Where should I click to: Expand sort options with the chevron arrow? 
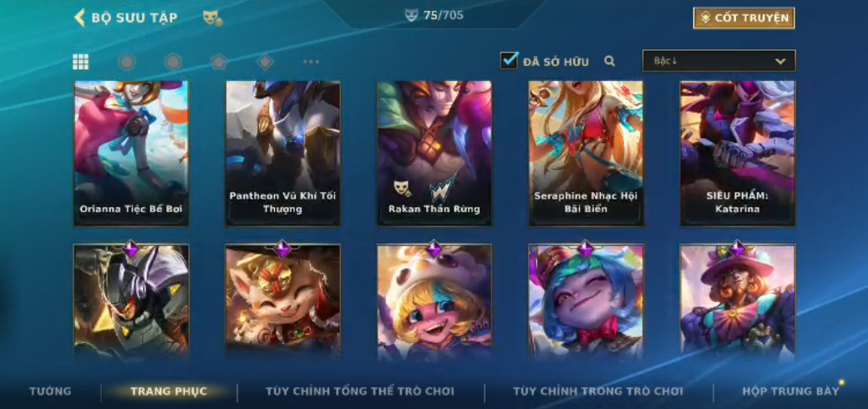click(x=780, y=62)
